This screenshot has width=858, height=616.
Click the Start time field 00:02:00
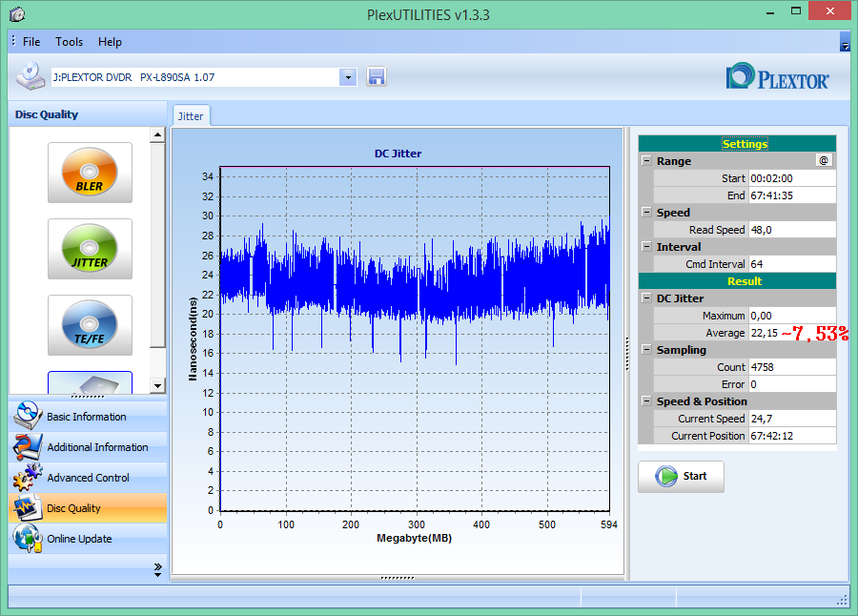792,178
